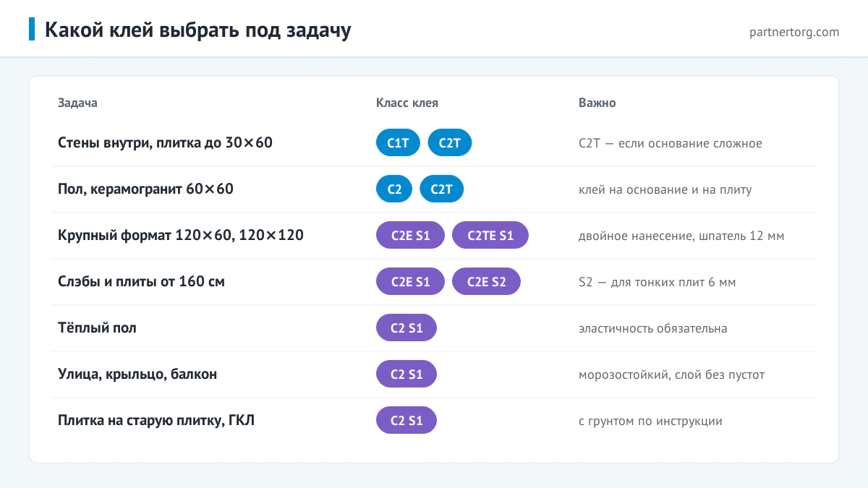Click the C2 badge in the "Пол, керамогранит" row
The width and height of the screenshot is (868, 488).
tap(394, 189)
